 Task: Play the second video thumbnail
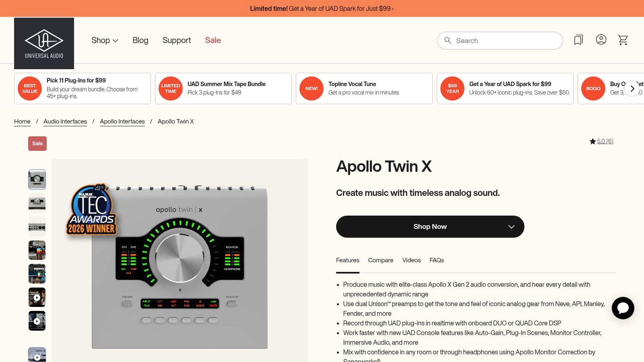coord(37,321)
